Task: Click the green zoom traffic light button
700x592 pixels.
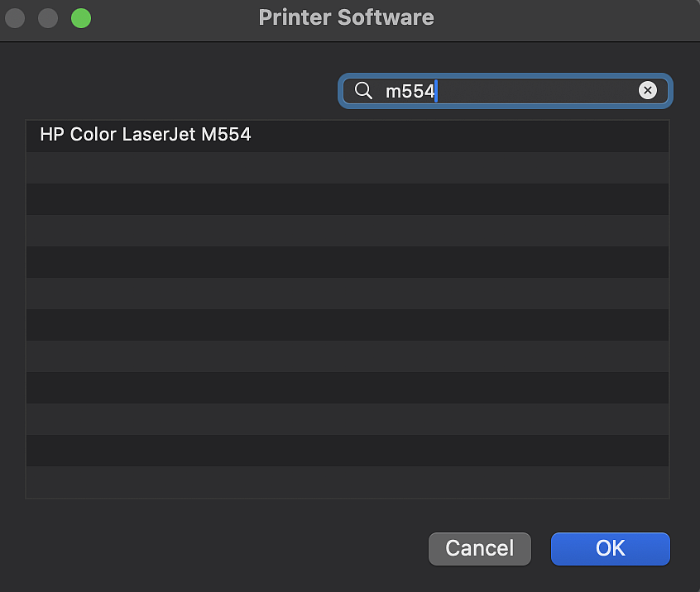Action: point(80,17)
